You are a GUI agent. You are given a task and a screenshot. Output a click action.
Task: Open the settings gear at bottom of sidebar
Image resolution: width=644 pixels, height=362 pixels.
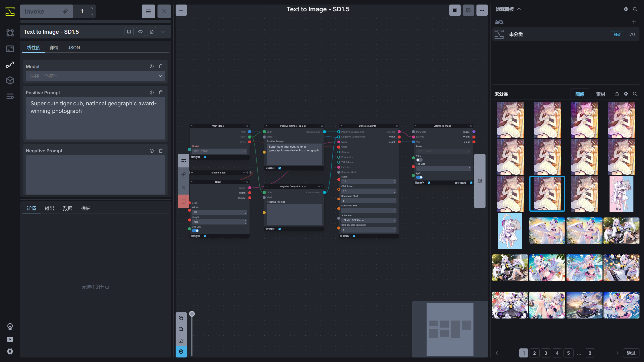10,351
